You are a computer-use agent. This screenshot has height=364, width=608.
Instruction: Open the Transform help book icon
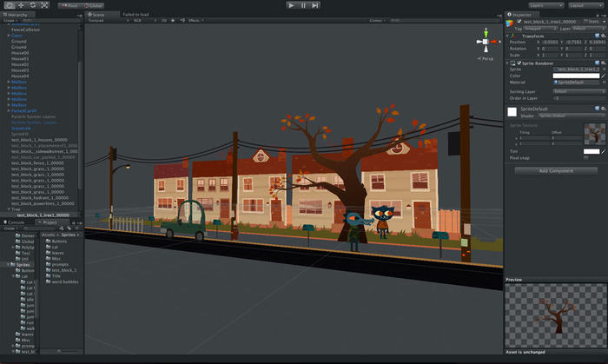coord(598,36)
